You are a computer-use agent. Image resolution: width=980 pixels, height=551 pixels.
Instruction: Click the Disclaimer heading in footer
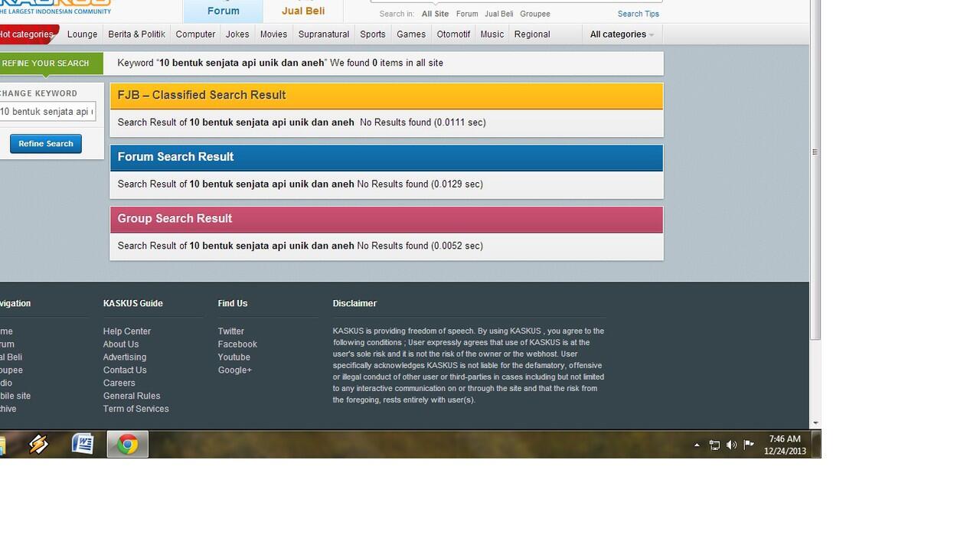(x=354, y=304)
